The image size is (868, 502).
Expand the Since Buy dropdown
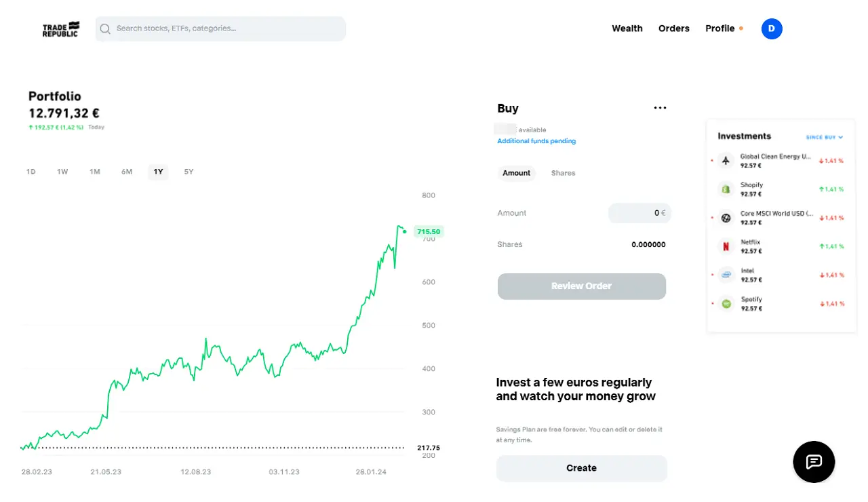pos(825,137)
